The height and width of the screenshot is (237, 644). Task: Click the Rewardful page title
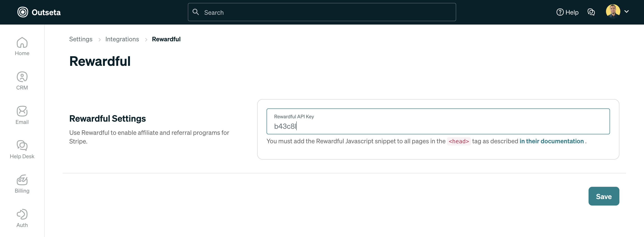click(100, 61)
